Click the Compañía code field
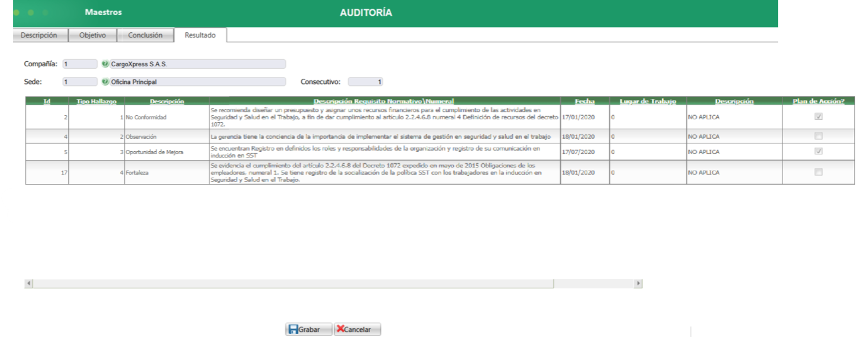This screenshot has width=868, height=337. pyautogui.click(x=80, y=64)
